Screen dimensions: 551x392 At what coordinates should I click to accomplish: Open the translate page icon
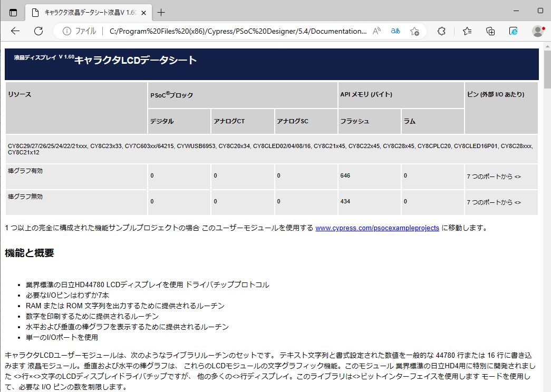point(395,31)
